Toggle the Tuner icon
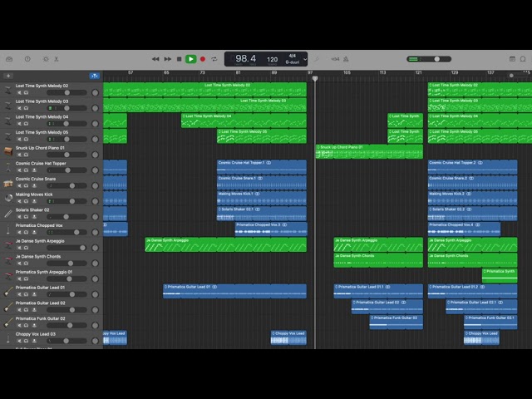Viewport: 532px width, 399px height. [317, 59]
